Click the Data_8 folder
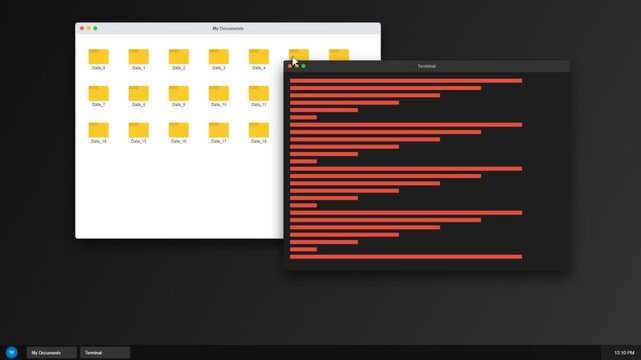641x360 pixels. click(139, 94)
